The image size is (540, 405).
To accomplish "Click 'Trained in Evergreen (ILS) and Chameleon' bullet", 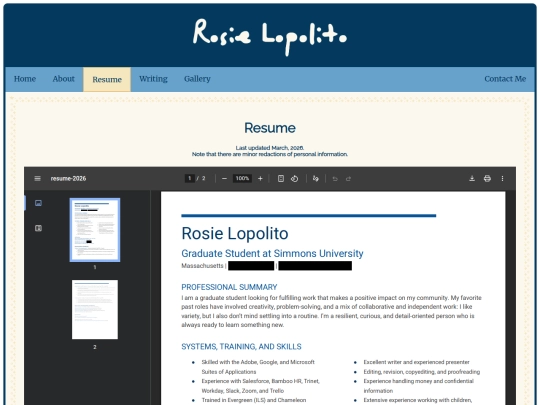I will point(253,400).
